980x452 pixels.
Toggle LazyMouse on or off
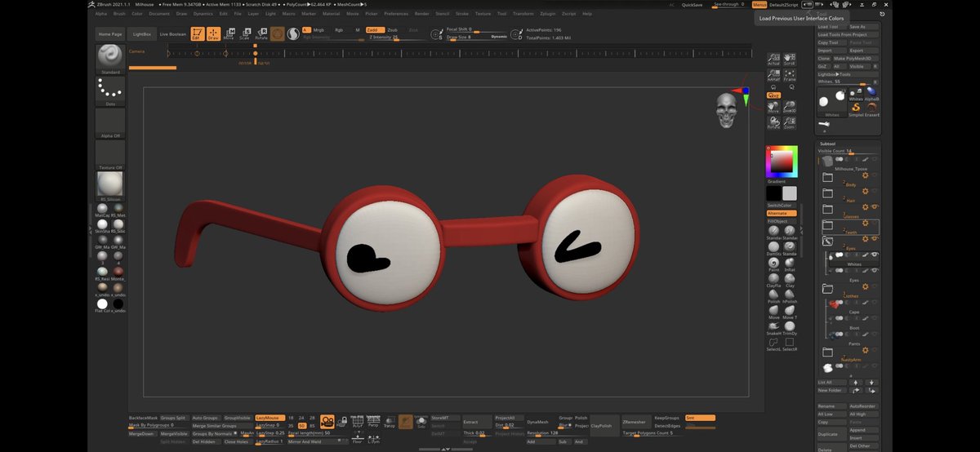point(269,417)
